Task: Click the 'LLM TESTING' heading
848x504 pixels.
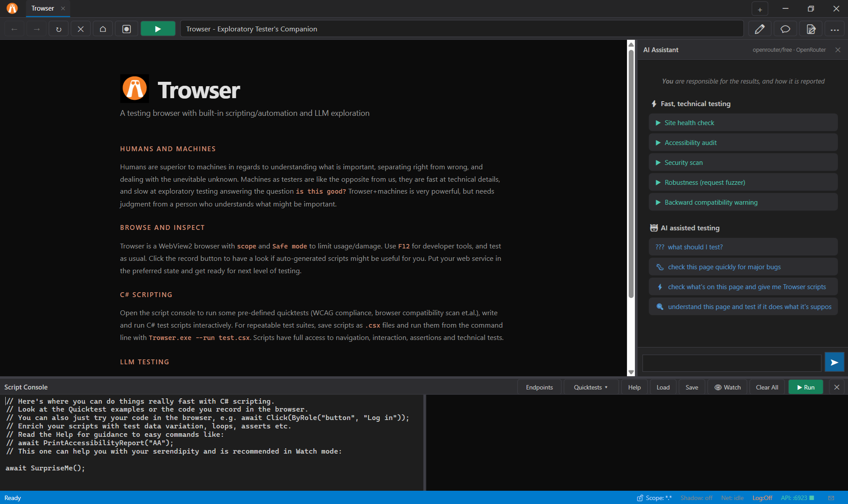Action: point(145,362)
